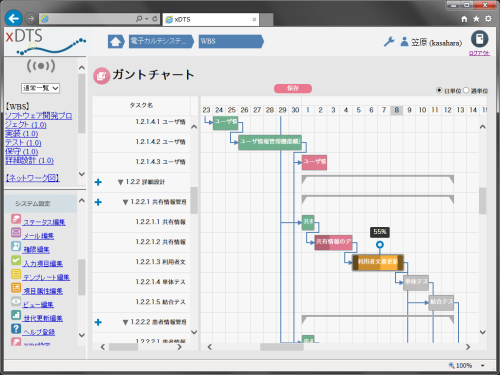The width and height of the screenshot is (500, 375).
Task: Collapse the 1.2.2 task group triangle
Action: pos(121,182)
